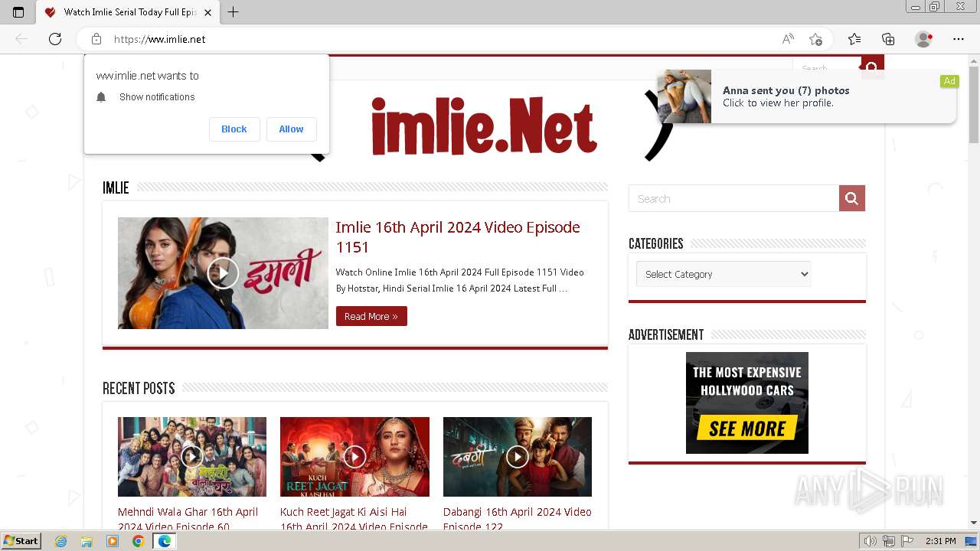Viewport: 980px width, 551px height.
Task: Open the Favorites list icon
Action: (x=854, y=39)
